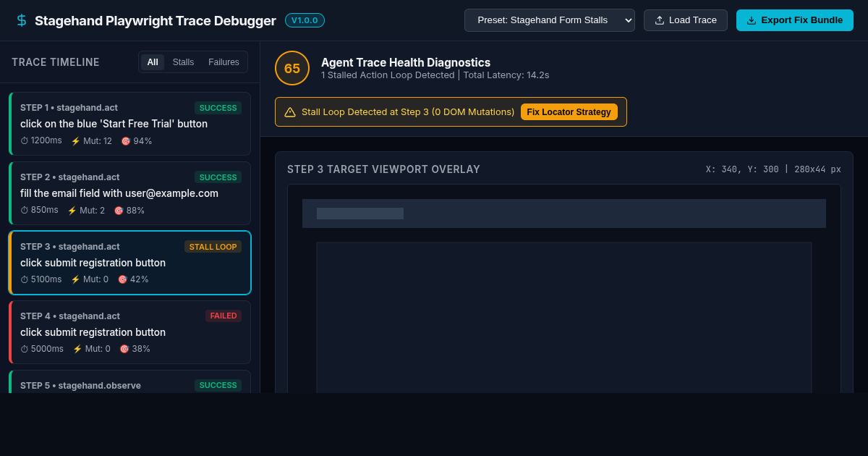The image size is (868, 456).
Task: Click the target icon beside 42%
Action: (x=122, y=280)
